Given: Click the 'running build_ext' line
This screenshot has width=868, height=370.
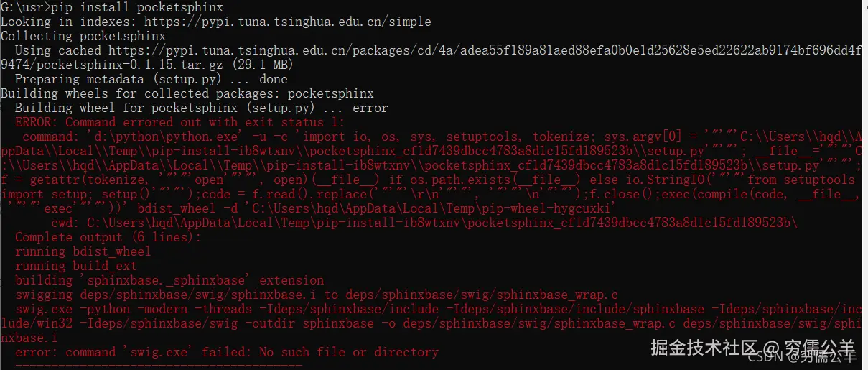Looking at the screenshot, I should click(x=75, y=266).
